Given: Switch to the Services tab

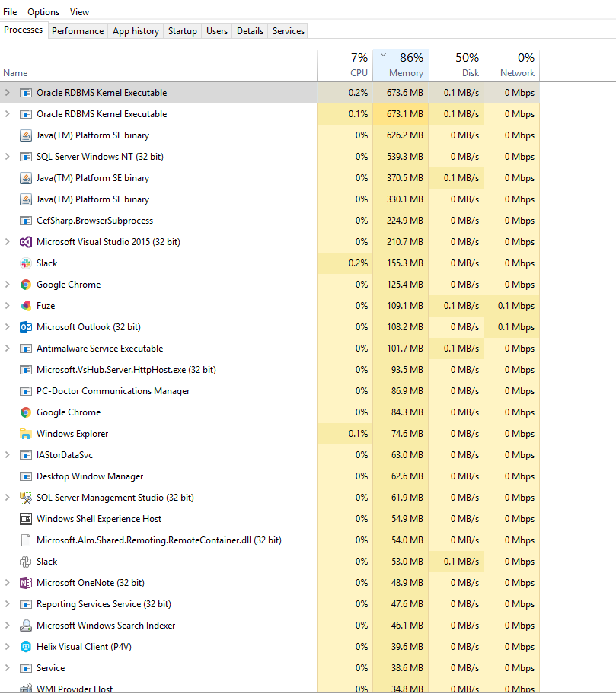Looking at the screenshot, I should coord(289,31).
